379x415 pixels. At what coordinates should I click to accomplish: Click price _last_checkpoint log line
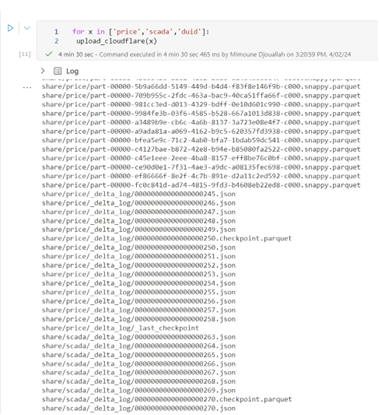pyautogui.click(x=120, y=328)
